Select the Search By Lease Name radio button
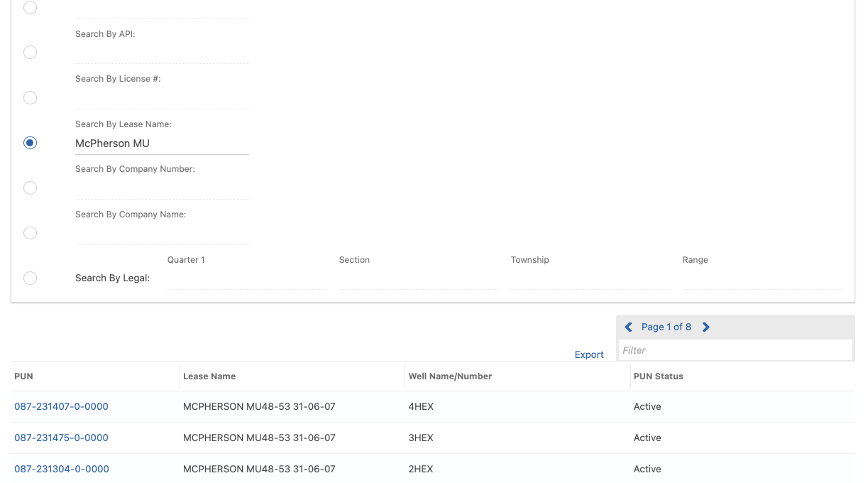The height and width of the screenshot is (483, 868). (x=30, y=143)
